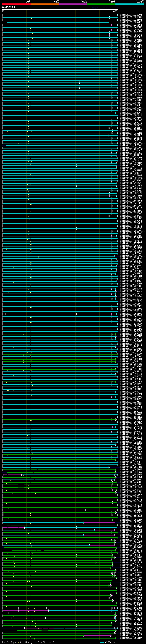
Task: Open hit UniRef100_P25387
Action: click(x=131, y=17)
